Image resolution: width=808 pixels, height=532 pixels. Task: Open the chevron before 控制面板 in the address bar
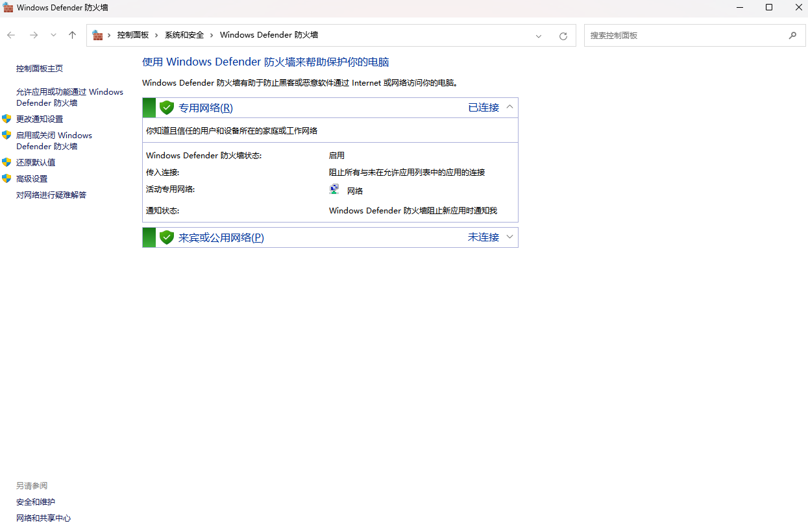[109, 35]
